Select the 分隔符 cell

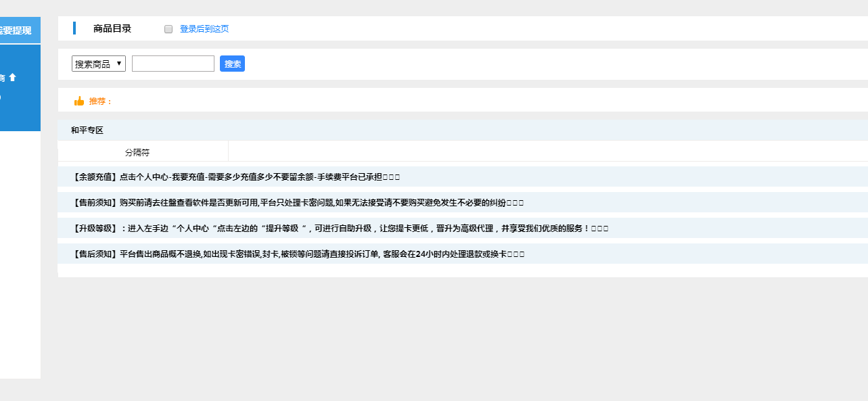pos(143,153)
